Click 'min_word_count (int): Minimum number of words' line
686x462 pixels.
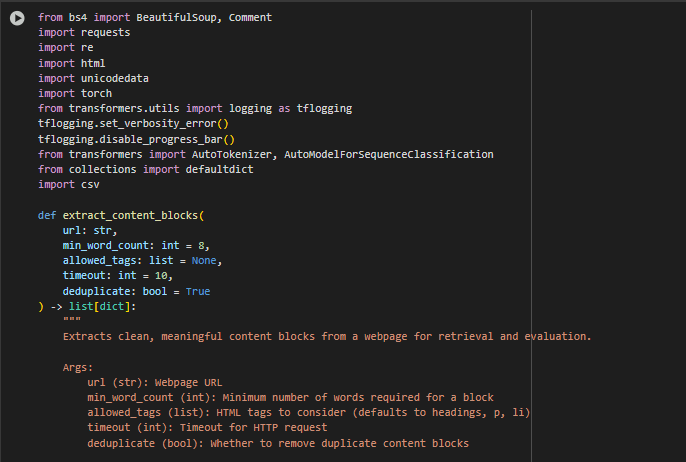tap(290, 398)
